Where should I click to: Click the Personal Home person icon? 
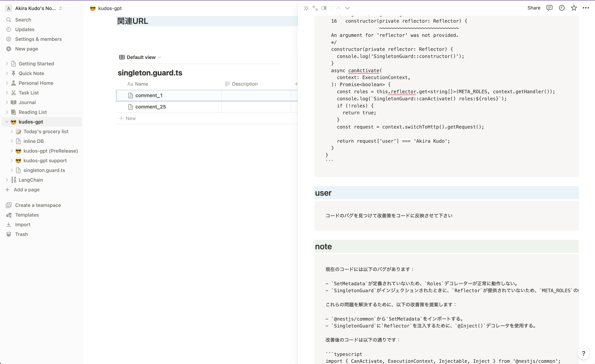14,83
